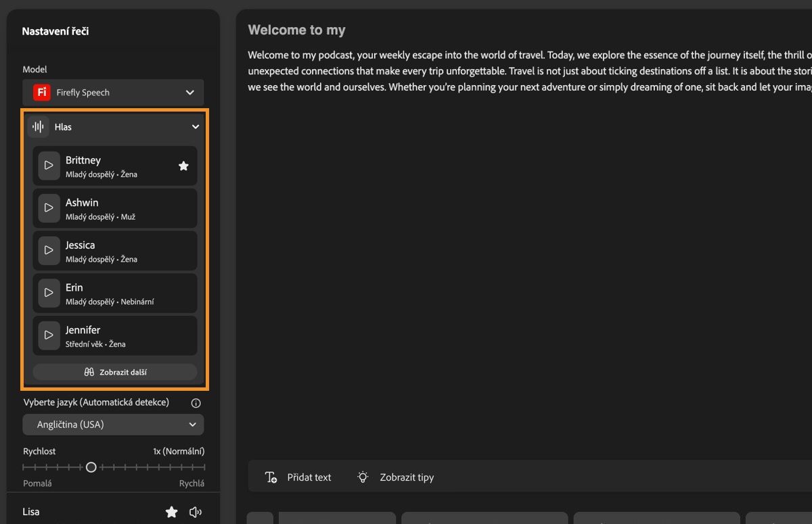Viewport: 812px width, 524px height.
Task: Click the Welcome to my title field
Action: (297, 30)
